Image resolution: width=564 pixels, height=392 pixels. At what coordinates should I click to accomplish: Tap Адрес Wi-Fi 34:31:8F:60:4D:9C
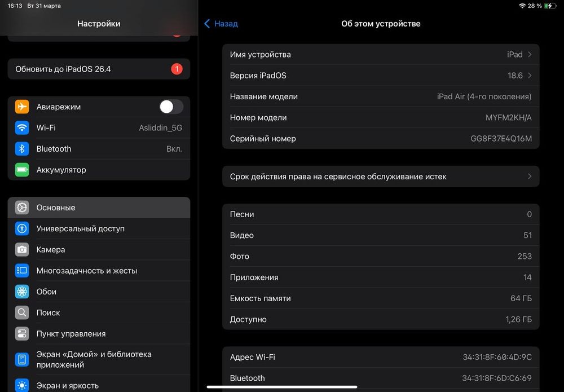point(381,357)
